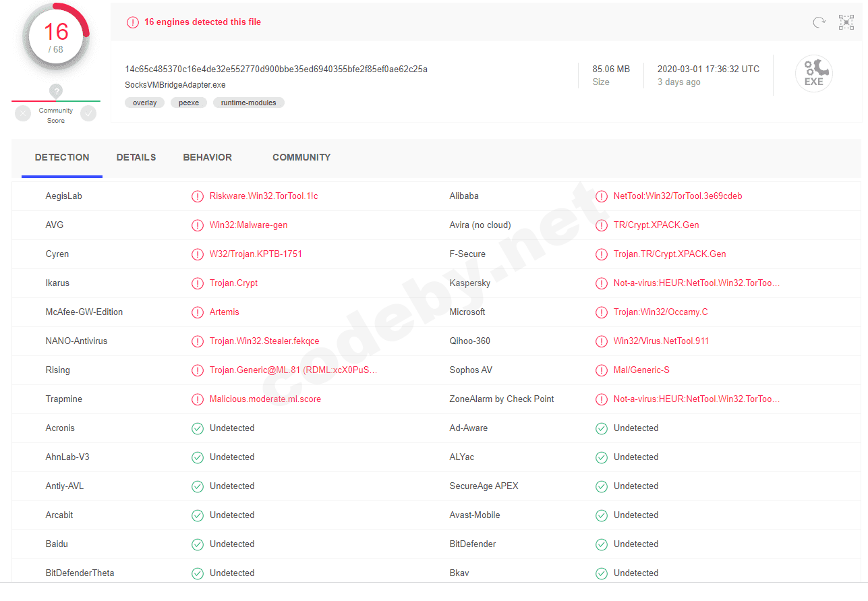Image resolution: width=868 pixels, height=601 pixels.
Task: Click the green check icon for Avast-Mobile
Action: tap(602, 515)
